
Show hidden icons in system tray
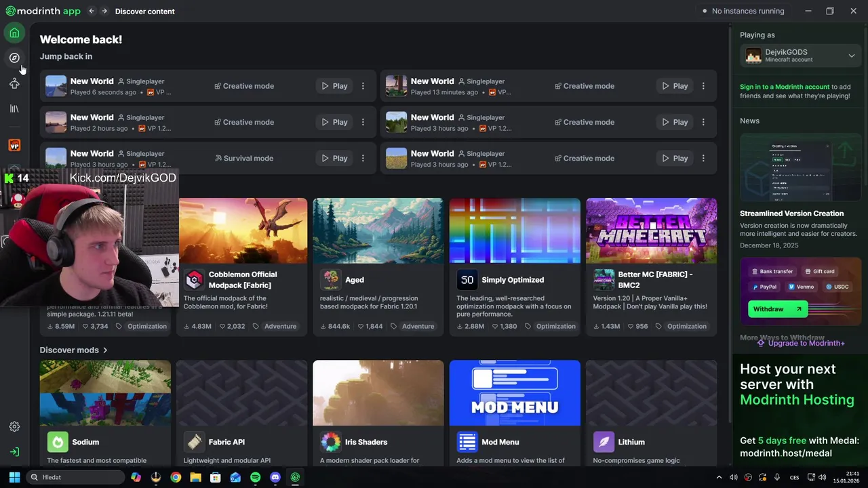click(x=719, y=477)
